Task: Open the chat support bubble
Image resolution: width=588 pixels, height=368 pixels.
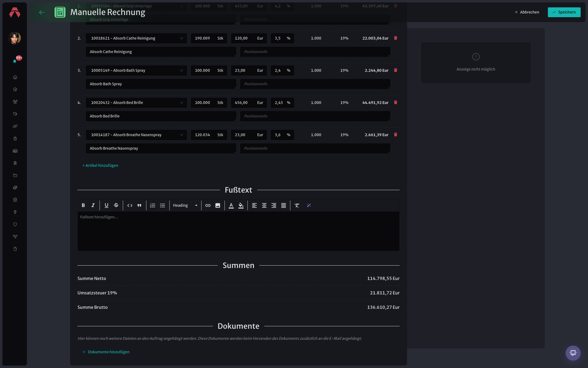Action: [573, 353]
